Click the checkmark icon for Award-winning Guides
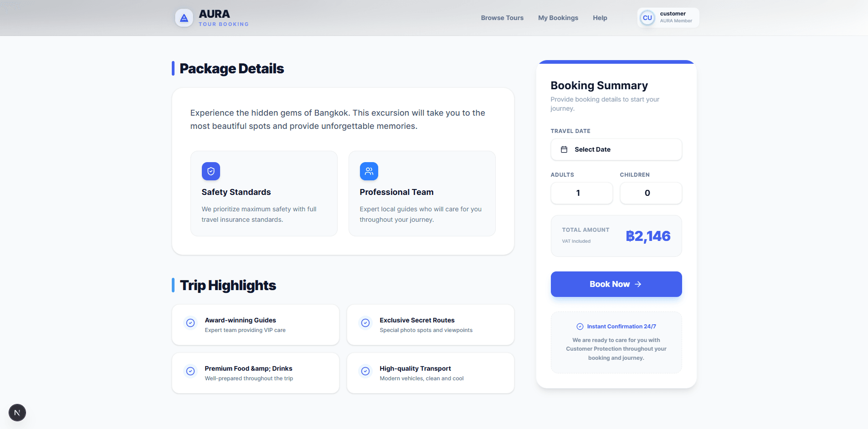Image resolution: width=868 pixels, height=429 pixels. click(190, 323)
